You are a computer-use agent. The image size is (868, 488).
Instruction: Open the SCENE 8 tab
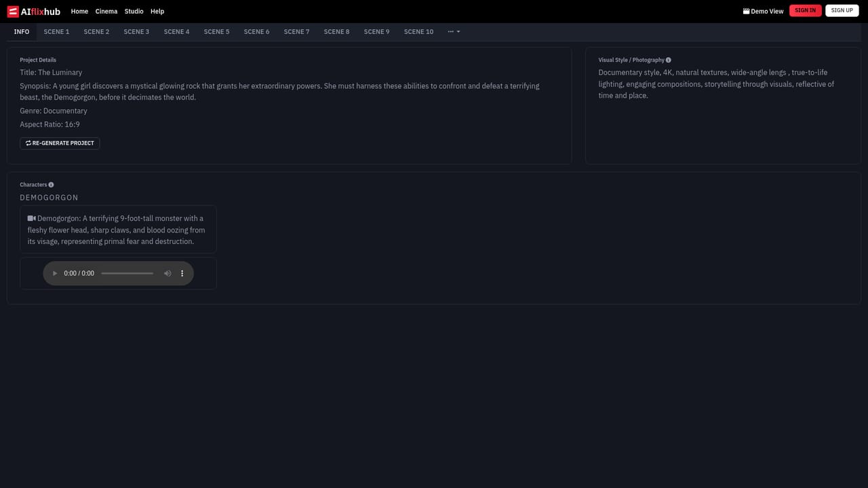(x=336, y=32)
